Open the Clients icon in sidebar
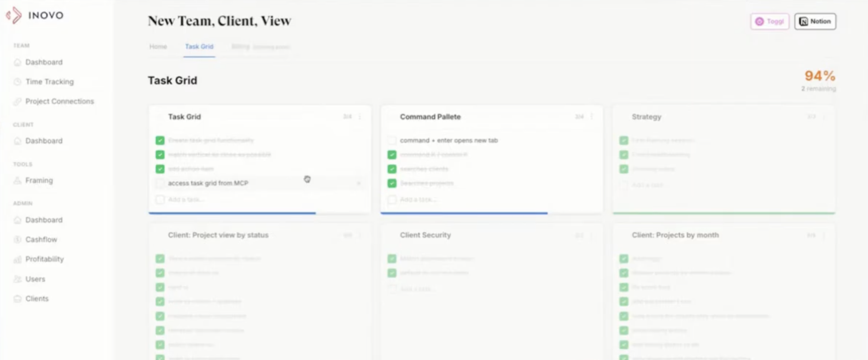This screenshot has height=360, width=868. tap(17, 299)
